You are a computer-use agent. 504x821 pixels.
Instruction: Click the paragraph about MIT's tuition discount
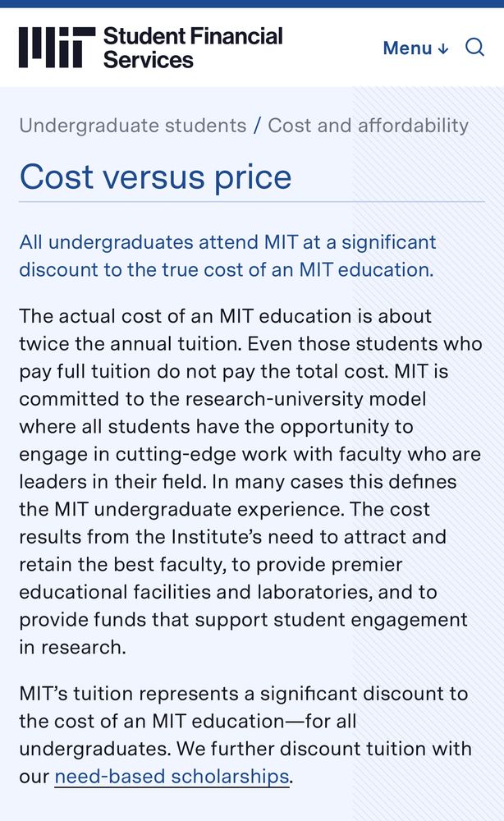click(245, 735)
